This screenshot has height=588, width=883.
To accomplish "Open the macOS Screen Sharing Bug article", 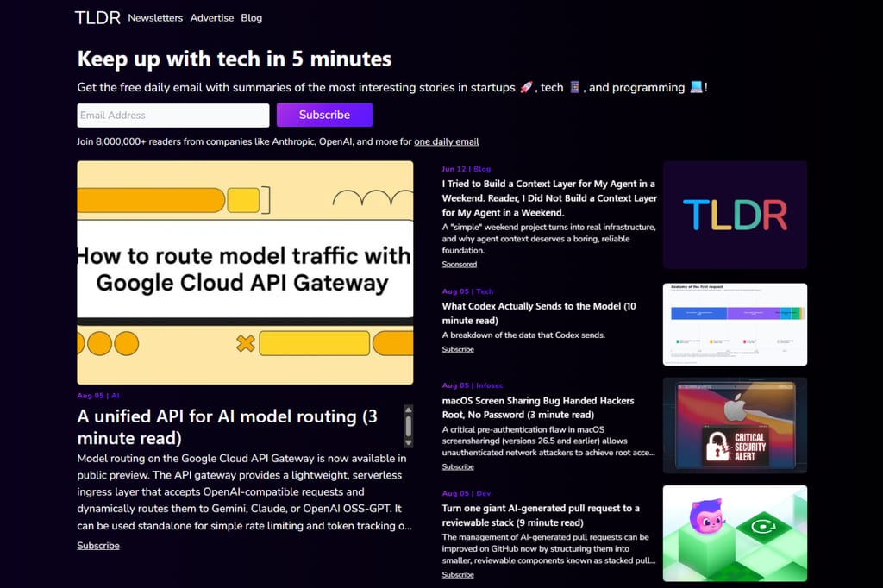I will click(x=538, y=408).
